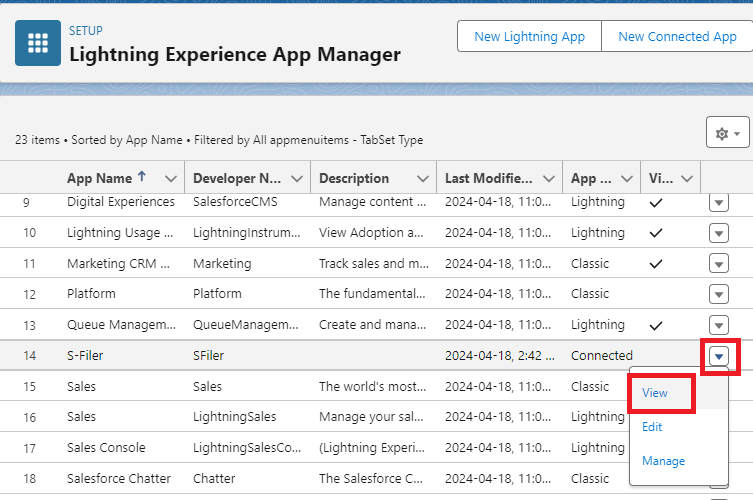The height and width of the screenshot is (500, 753).
Task: Sort by Developer Name column header
Action: 237,178
